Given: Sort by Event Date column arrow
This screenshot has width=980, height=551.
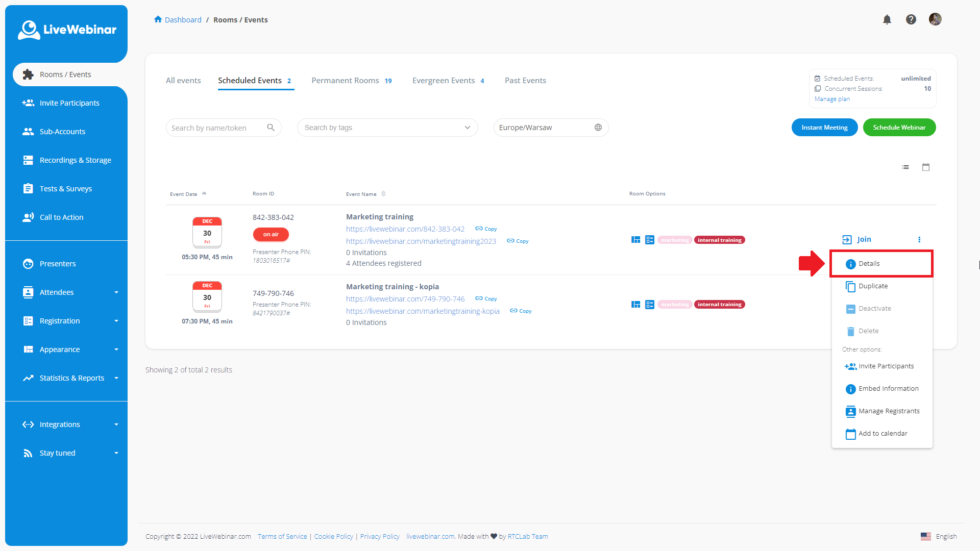Looking at the screenshot, I should tap(204, 194).
